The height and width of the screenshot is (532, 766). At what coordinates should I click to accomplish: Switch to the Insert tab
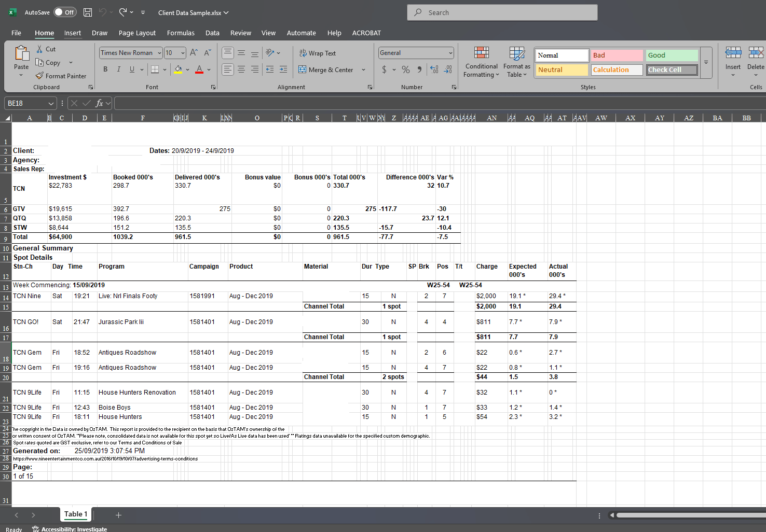click(x=73, y=33)
